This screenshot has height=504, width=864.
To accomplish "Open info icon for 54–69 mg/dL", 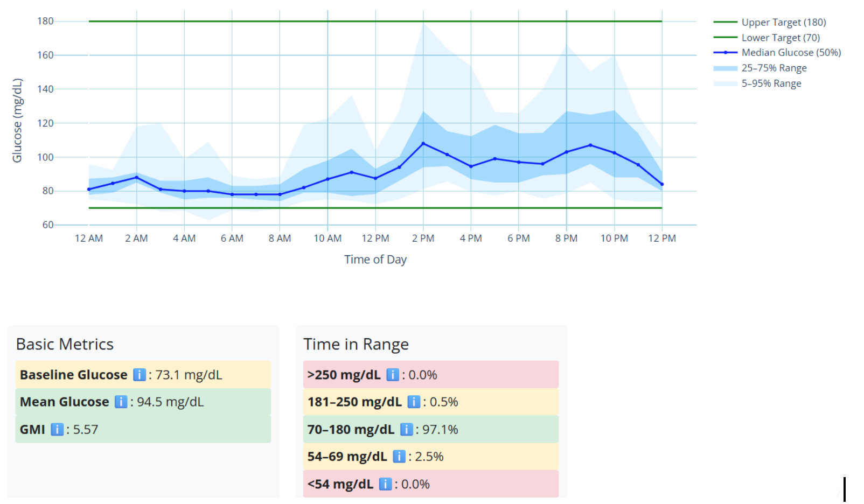I will click(399, 457).
